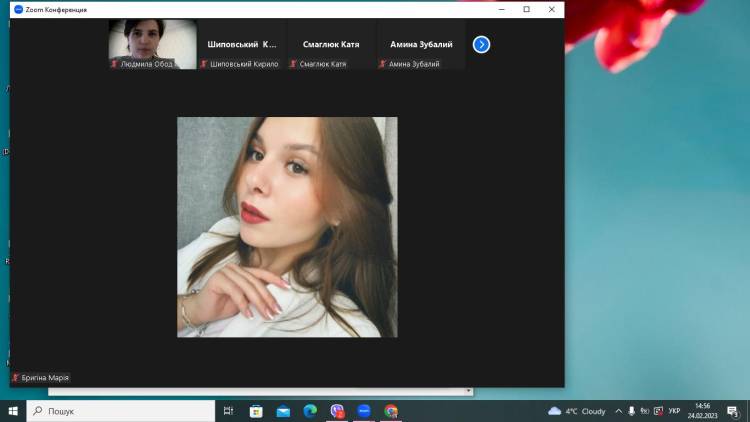Click the Zoom logo in title bar
The image size is (750, 422).
click(x=18, y=9)
